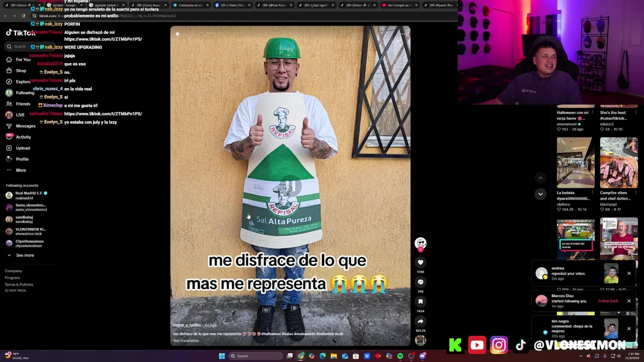Image resolution: width=644 pixels, height=362 pixels.
Task: Open the TikTok logo home link
Action: pyautogui.click(x=20, y=33)
